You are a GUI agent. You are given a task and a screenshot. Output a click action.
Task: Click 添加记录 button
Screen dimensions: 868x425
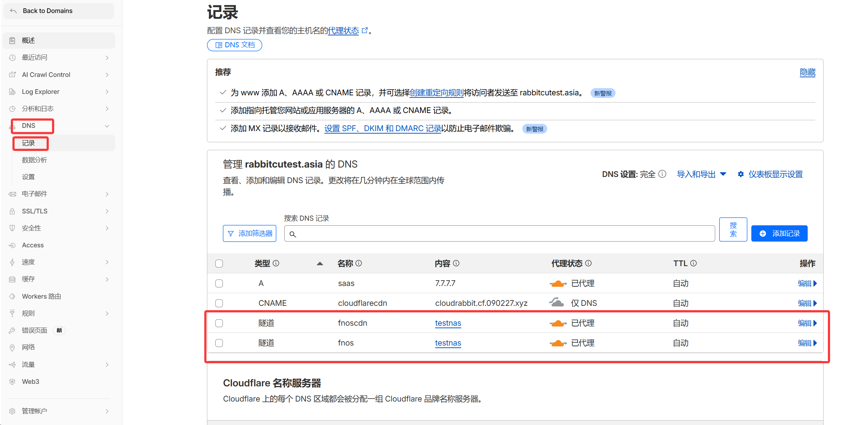tap(779, 234)
